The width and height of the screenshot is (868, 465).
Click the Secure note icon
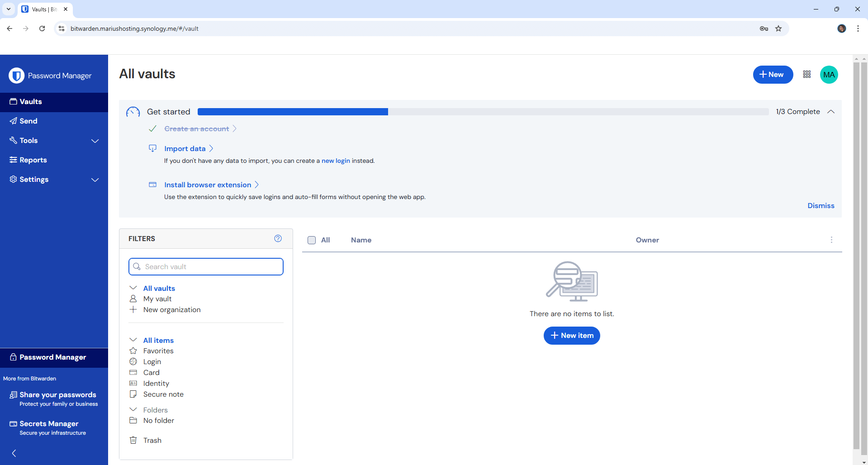pyautogui.click(x=133, y=394)
